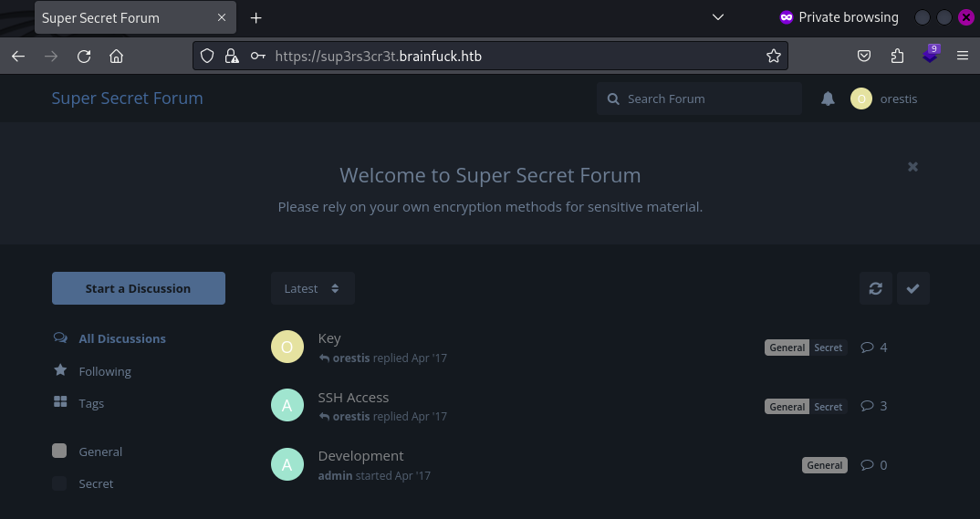Click the 0 replies count on Development
The width and height of the screenshot is (980, 519).
coord(874,464)
